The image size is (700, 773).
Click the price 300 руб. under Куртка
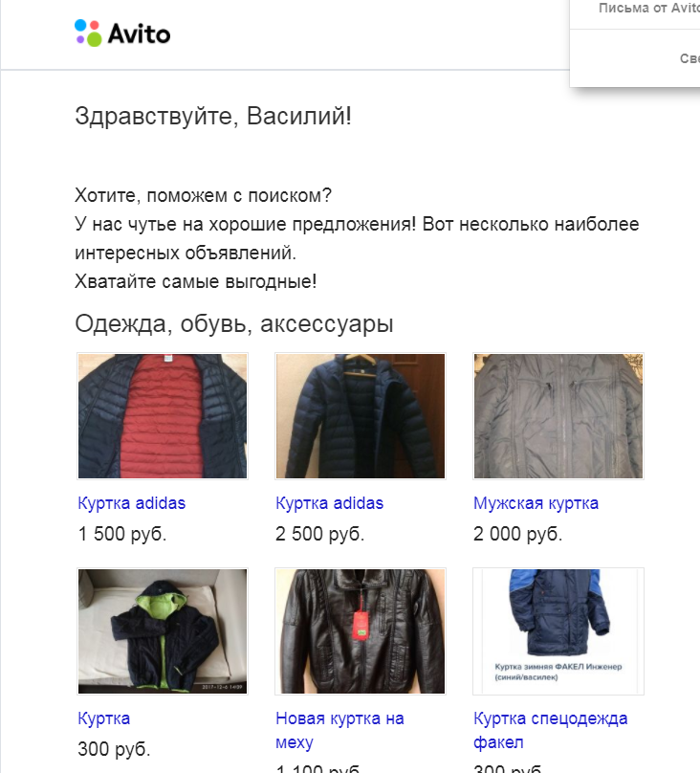[114, 749]
